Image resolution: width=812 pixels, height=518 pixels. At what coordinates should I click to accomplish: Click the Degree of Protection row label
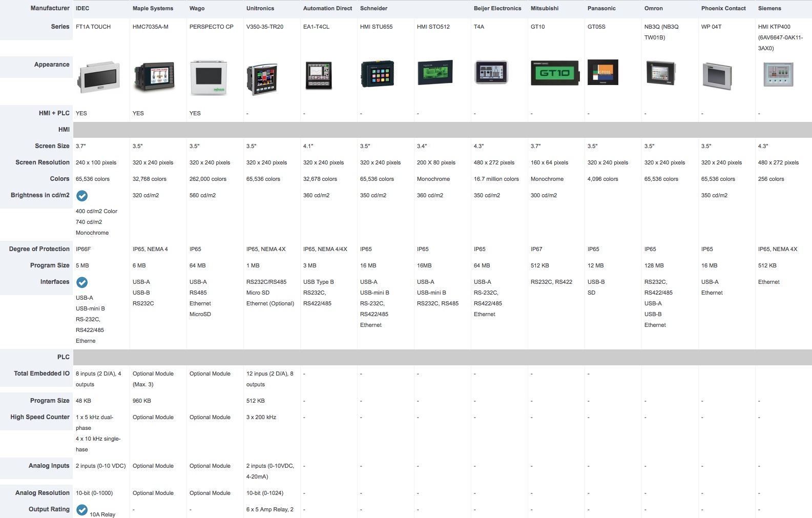[x=39, y=249]
